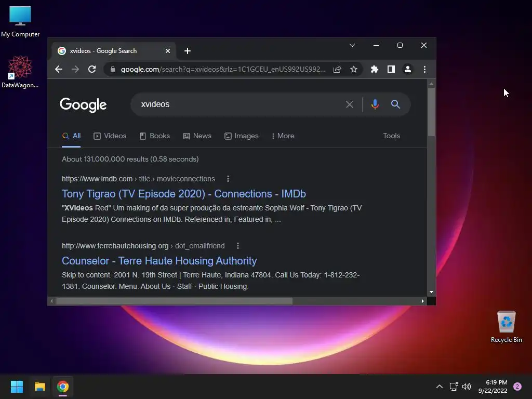The height and width of the screenshot is (399, 532).
Task: Close the xvideos Google Search tab
Action: coord(168,51)
